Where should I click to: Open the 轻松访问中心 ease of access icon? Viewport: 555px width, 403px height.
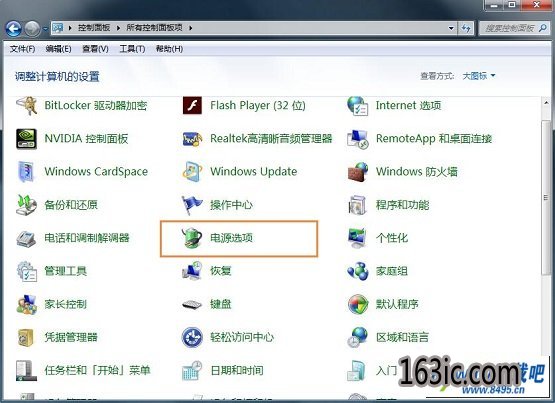click(x=192, y=337)
